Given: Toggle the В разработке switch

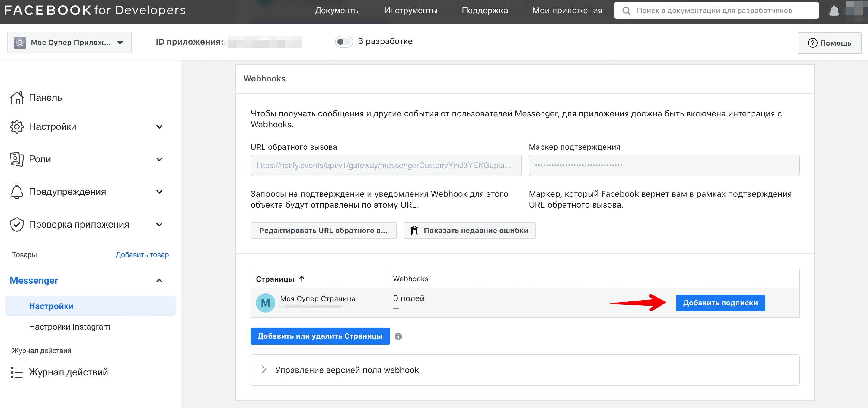Looking at the screenshot, I should click(x=344, y=41).
